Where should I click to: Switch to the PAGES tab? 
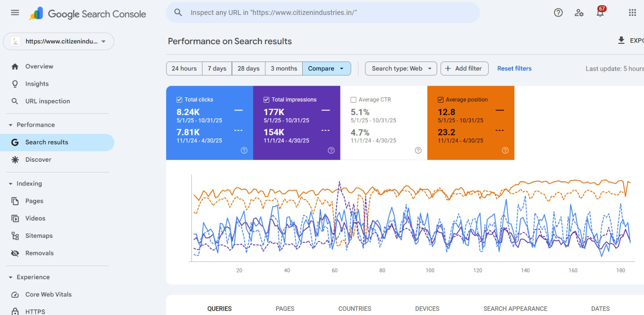click(x=285, y=309)
